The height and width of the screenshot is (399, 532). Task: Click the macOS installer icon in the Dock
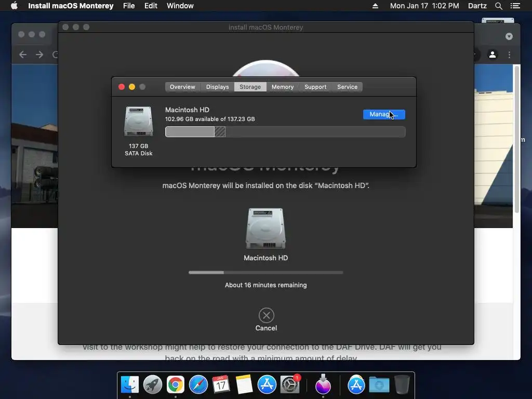click(x=323, y=384)
